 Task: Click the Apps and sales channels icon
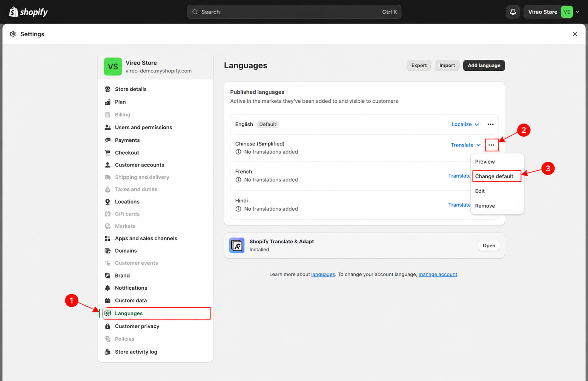tap(107, 238)
